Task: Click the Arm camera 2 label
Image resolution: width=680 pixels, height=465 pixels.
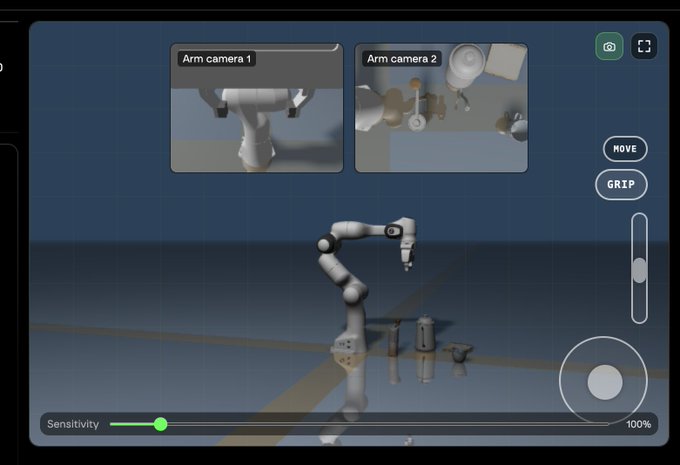Action: coord(402,59)
